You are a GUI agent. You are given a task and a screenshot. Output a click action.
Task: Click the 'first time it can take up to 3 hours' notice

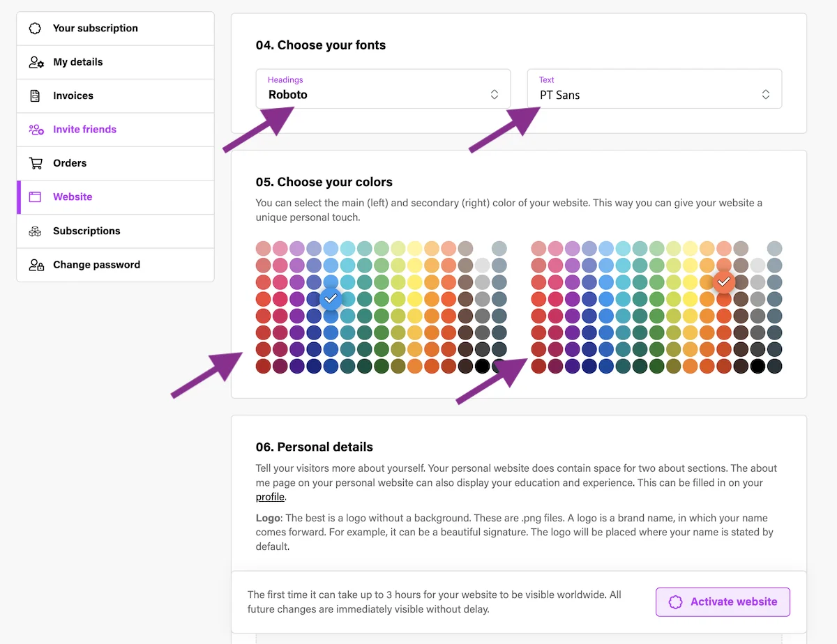point(435,602)
